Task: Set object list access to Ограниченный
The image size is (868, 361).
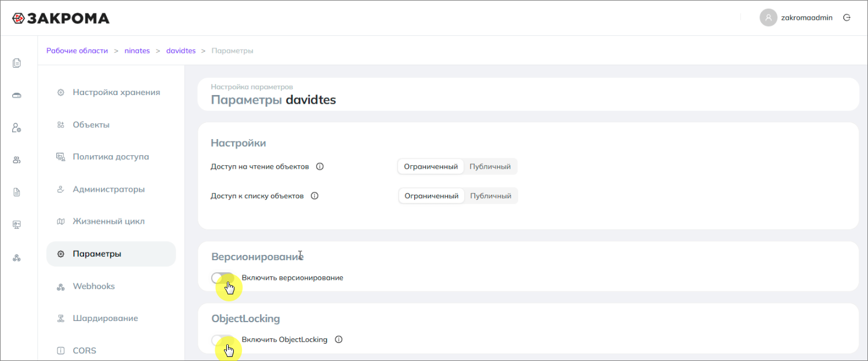Action: click(x=432, y=196)
